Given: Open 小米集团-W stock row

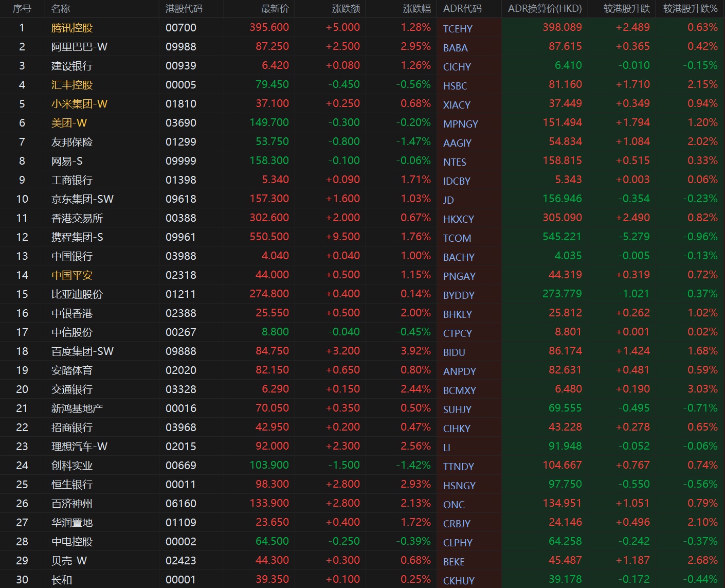Looking at the screenshot, I should [x=79, y=104].
